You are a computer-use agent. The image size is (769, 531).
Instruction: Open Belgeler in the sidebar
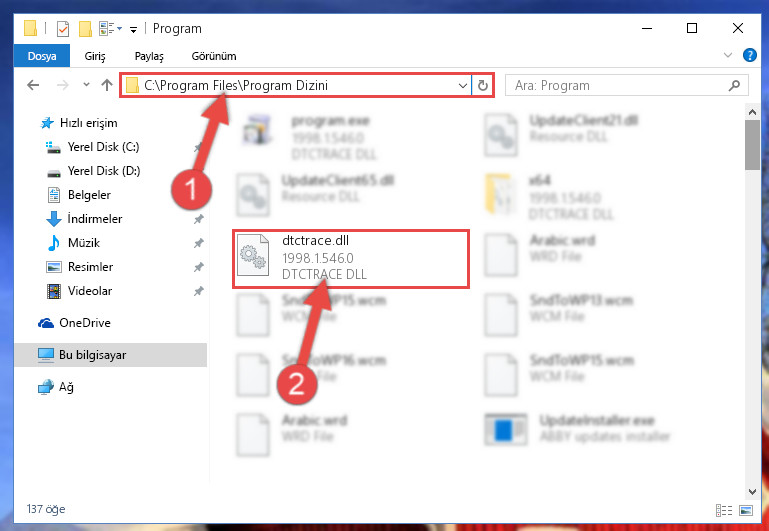89,195
